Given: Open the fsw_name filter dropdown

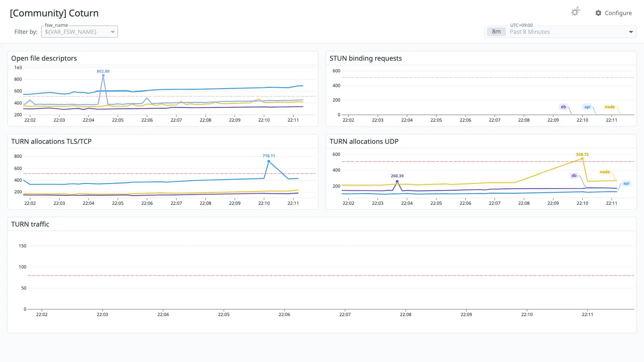Looking at the screenshot, I should [x=79, y=32].
